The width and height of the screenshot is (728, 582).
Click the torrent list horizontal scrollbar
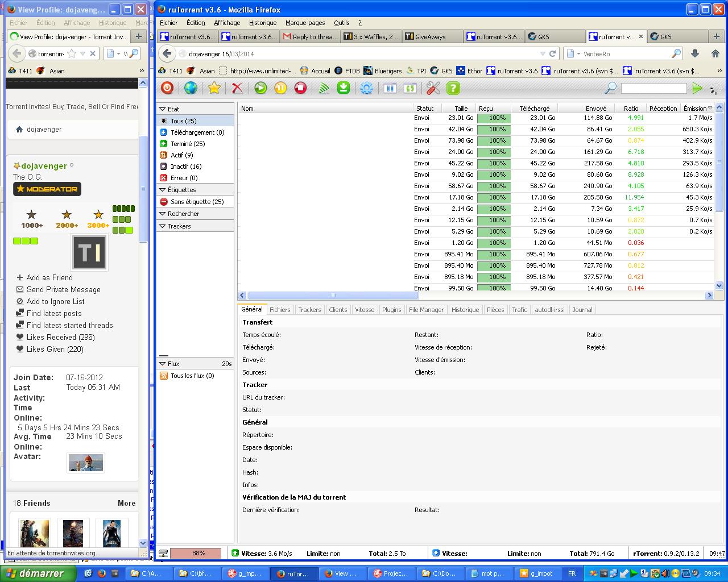click(x=333, y=296)
